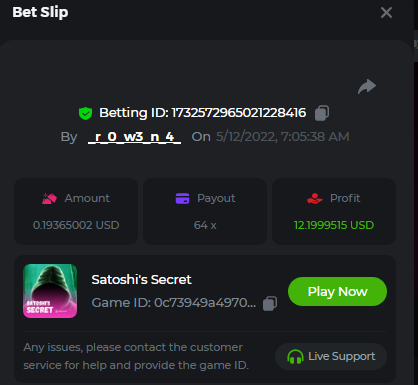Screen dimensions: 418x385
Task: Close the Bet Slip dialog
Action: (386, 13)
